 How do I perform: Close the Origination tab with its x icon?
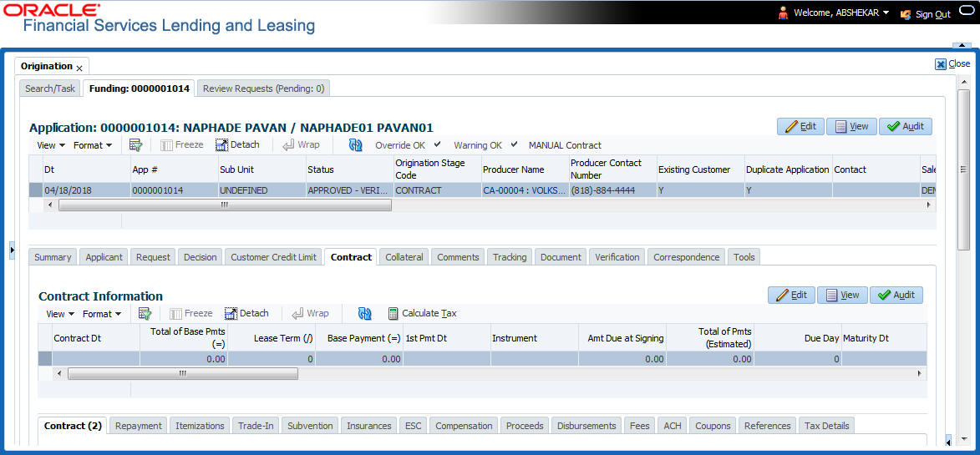coord(79,68)
